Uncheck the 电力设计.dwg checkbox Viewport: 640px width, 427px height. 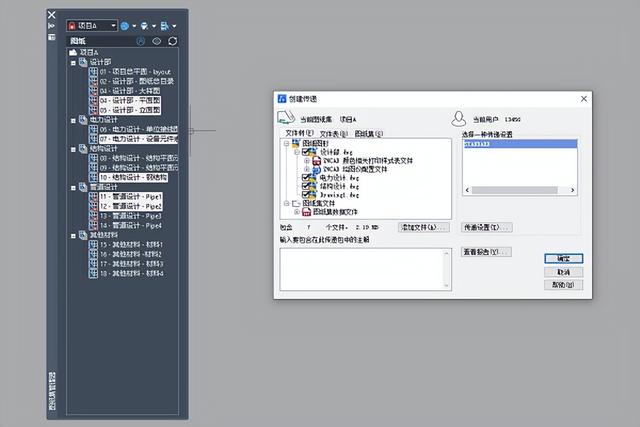pyautogui.click(x=307, y=178)
